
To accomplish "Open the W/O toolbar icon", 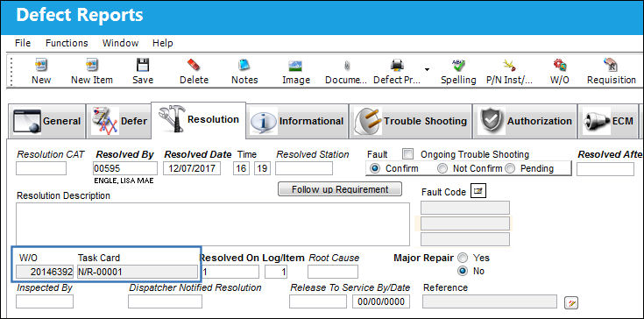I will click(559, 65).
